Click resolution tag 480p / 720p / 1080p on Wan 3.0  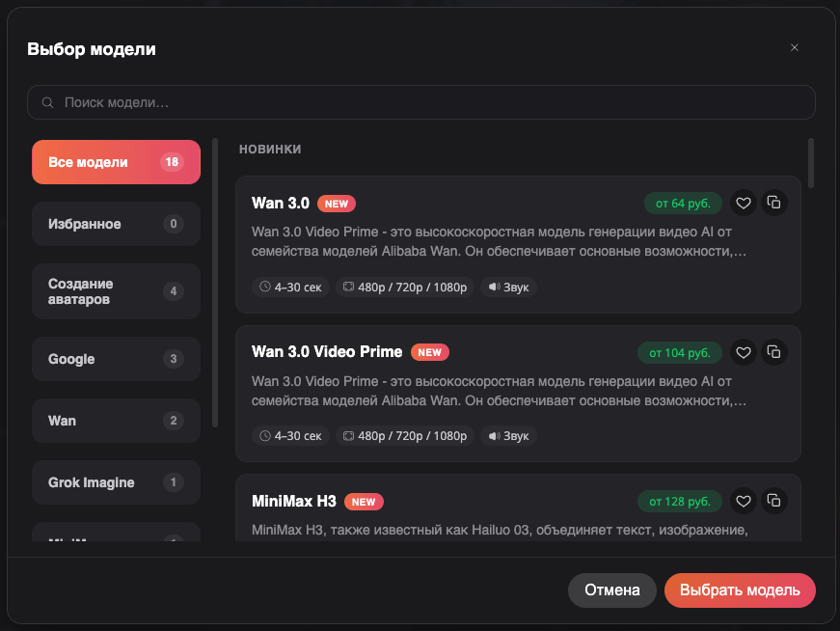(405, 288)
